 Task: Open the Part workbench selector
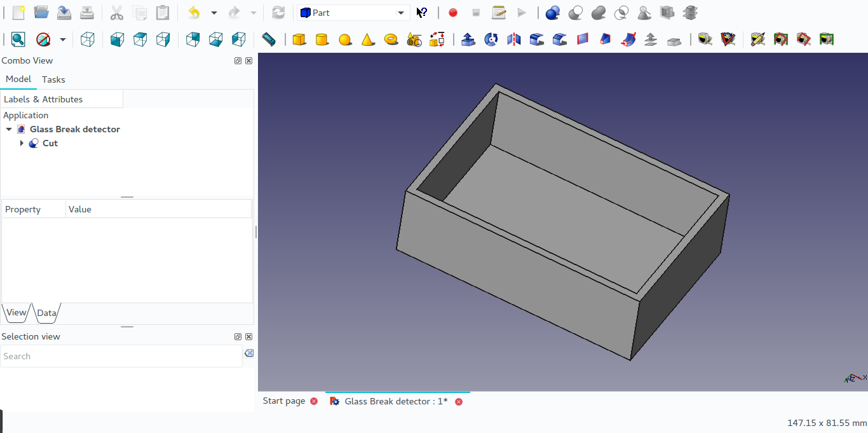(353, 13)
